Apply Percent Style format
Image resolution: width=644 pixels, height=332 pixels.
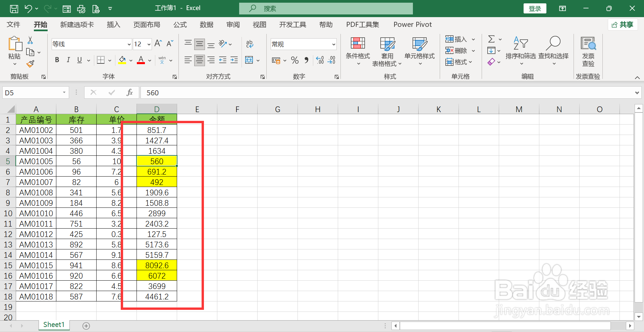point(295,60)
